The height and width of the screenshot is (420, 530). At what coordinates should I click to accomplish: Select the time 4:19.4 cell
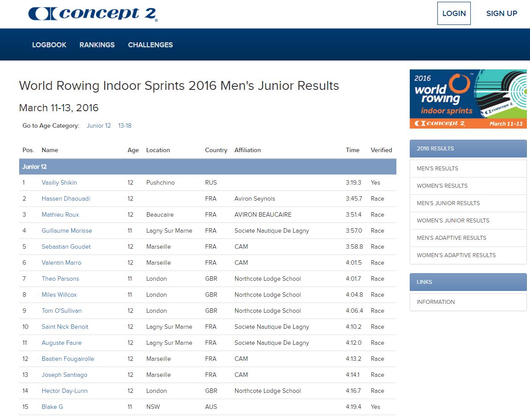tap(353, 407)
